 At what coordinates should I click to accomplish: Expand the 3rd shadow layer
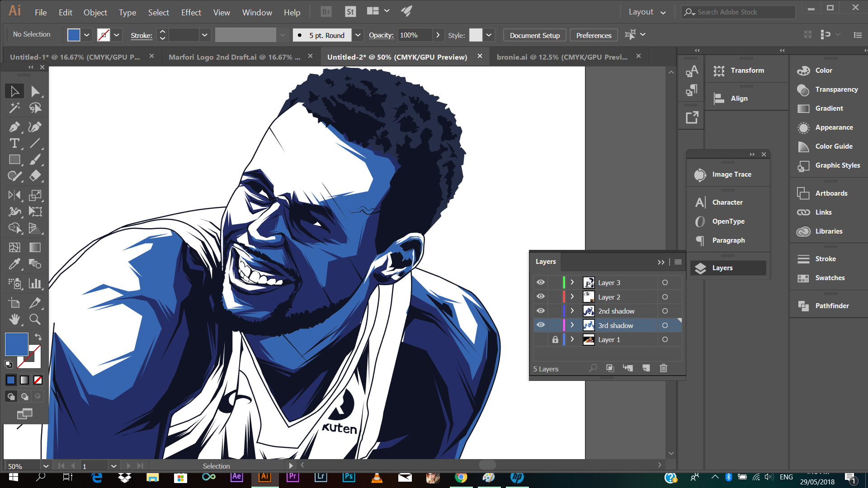572,325
